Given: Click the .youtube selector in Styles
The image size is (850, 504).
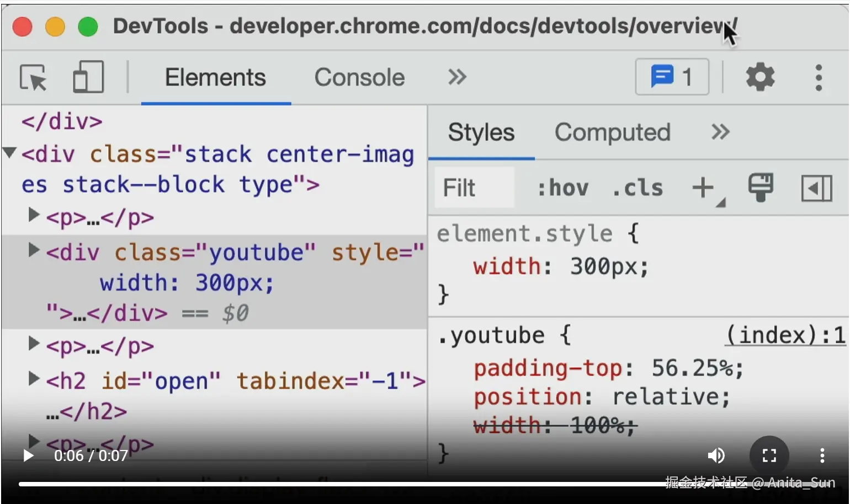Looking at the screenshot, I should [x=491, y=335].
